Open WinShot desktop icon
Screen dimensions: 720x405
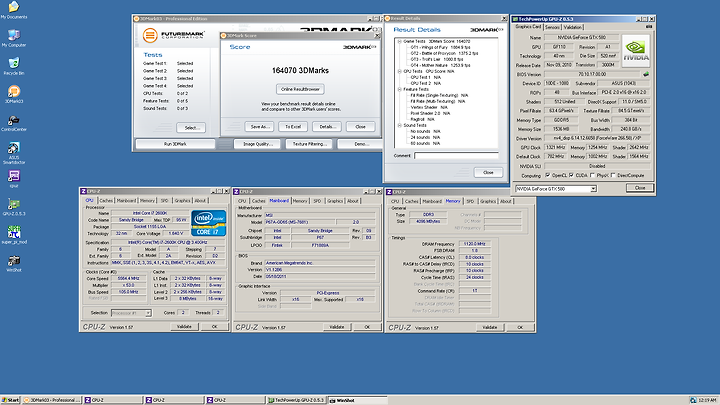14,263
